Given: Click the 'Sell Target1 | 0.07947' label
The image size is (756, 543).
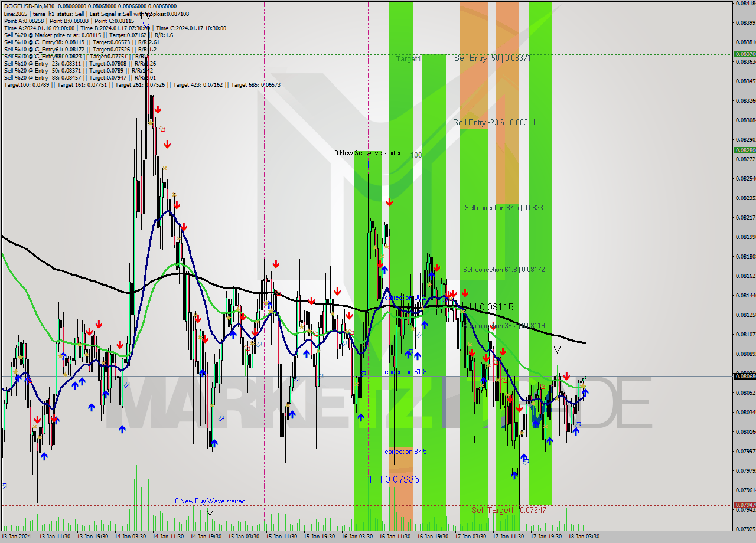Looking at the screenshot, I should point(509,510).
